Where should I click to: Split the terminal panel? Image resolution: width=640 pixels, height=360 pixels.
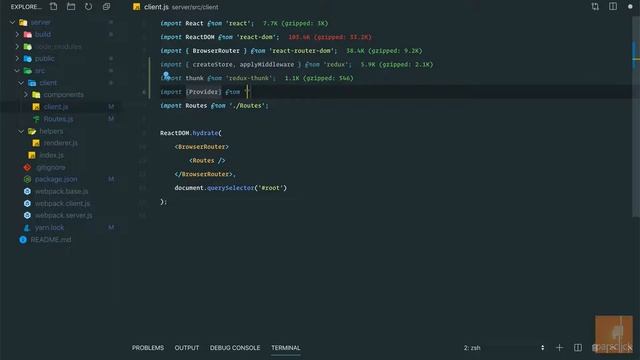(x=578, y=348)
